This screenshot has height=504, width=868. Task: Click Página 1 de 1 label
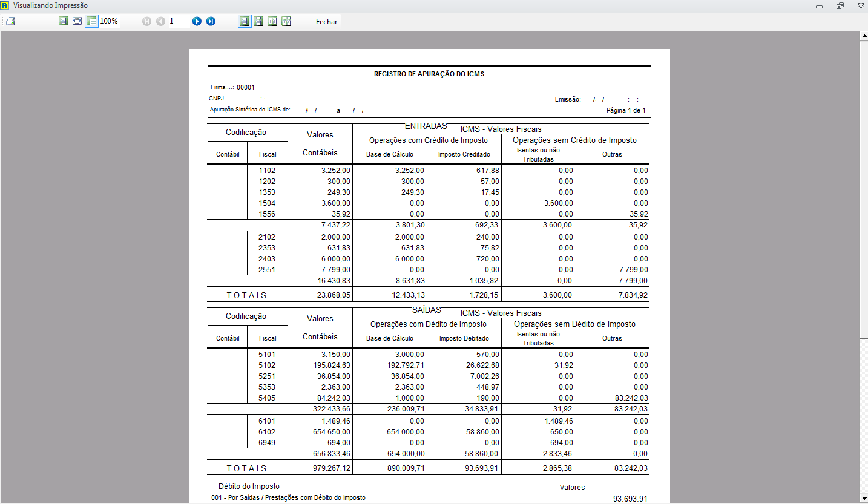[x=626, y=110]
